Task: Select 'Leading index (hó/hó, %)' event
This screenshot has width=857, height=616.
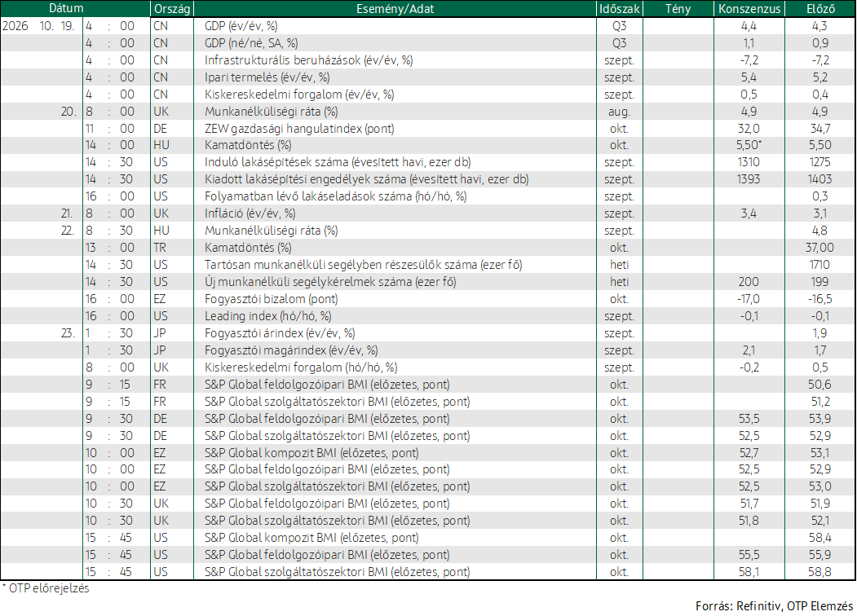Action: 267,316
